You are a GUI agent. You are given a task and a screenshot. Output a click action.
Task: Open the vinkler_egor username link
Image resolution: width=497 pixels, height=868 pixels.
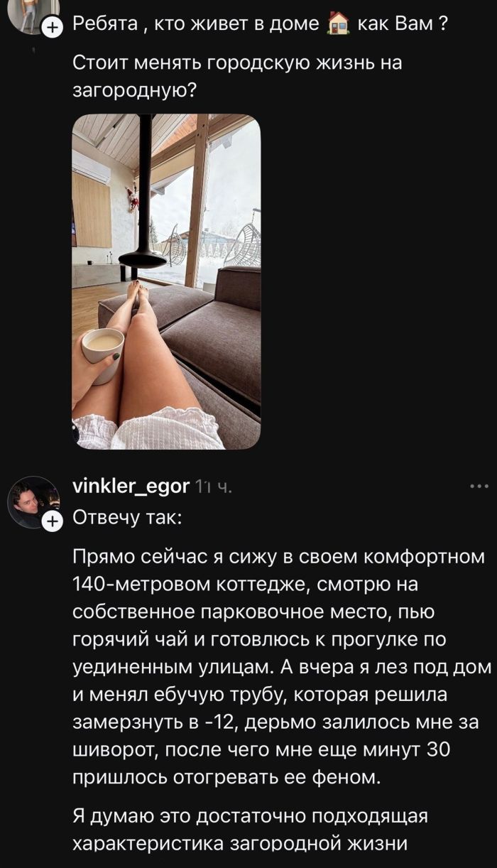tap(131, 487)
